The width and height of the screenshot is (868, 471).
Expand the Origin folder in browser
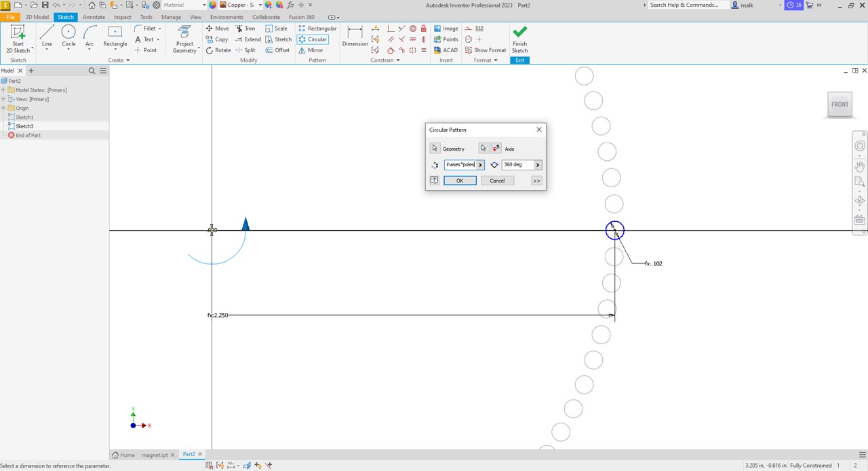point(3,108)
